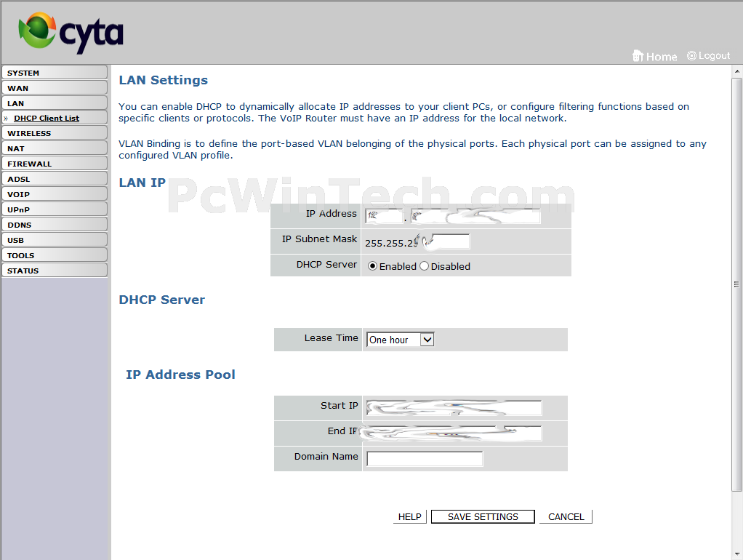This screenshot has height=560, width=743.
Task: Open the NAT menu
Action: click(x=55, y=148)
